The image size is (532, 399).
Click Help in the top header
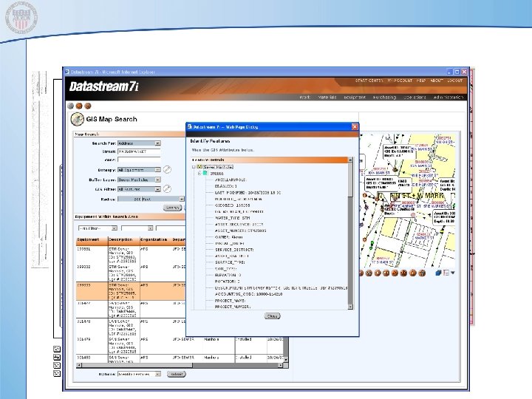420,81
